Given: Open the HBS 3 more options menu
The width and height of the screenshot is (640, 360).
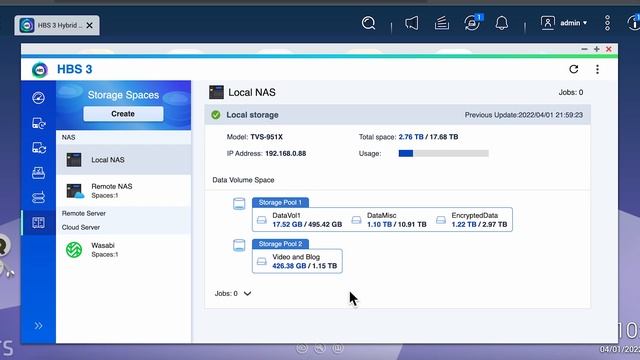Looking at the screenshot, I should tap(597, 69).
